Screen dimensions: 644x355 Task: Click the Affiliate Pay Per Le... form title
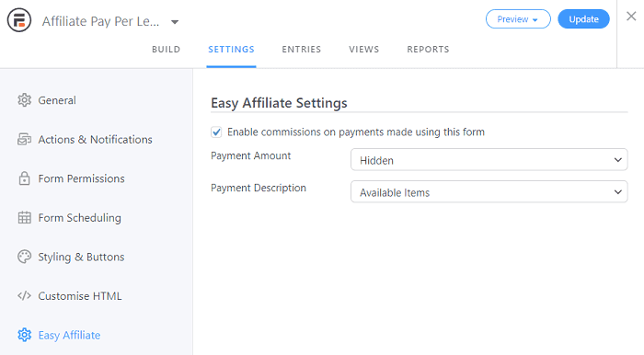100,21
